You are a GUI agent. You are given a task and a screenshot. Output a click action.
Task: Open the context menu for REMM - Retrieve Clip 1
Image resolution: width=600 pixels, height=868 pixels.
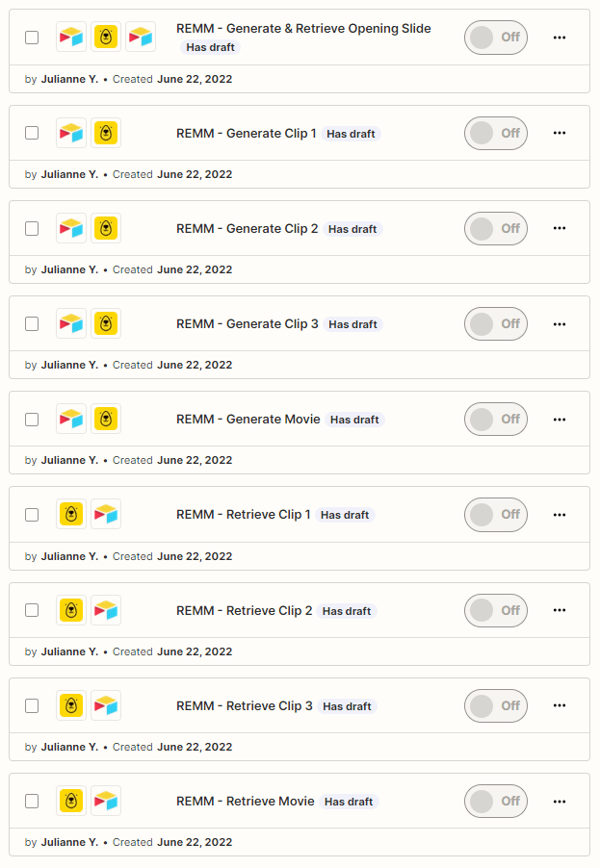point(560,514)
